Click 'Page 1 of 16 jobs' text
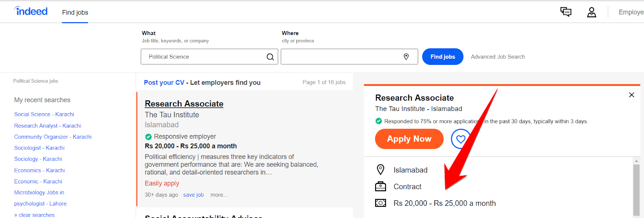The height and width of the screenshot is (218, 644). click(324, 82)
